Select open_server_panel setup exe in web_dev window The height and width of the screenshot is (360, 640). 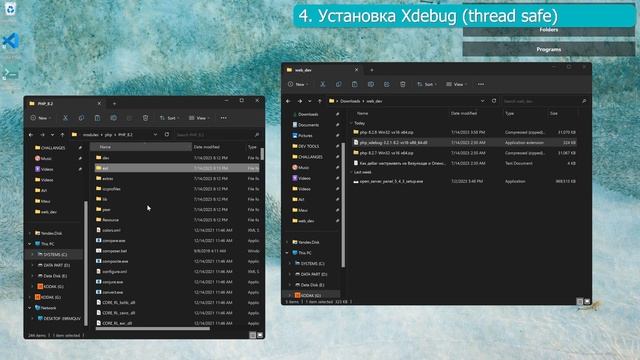[x=465, y=181]
